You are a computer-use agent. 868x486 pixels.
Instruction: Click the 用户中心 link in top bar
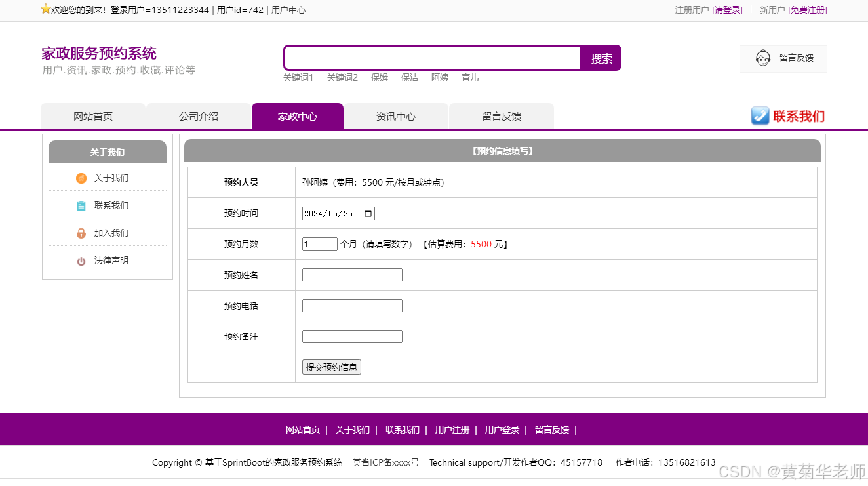pos(288,10)
